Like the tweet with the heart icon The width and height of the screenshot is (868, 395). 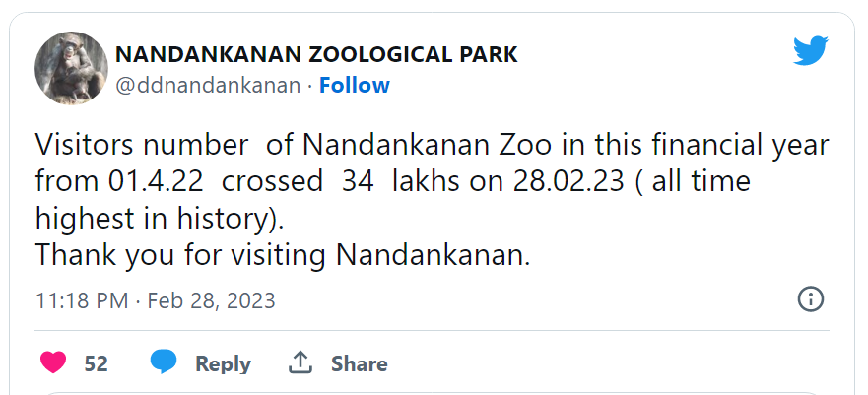[x=53, y=362]
